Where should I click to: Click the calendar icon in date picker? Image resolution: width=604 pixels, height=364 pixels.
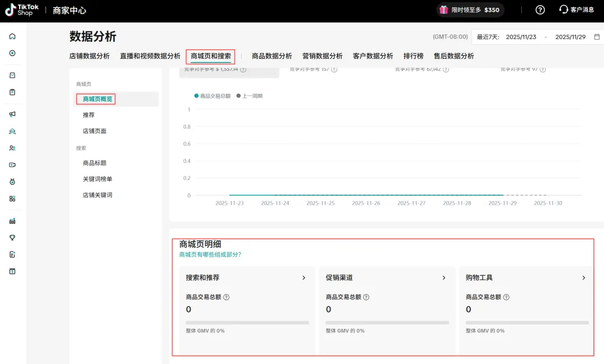(x=597, y=37)
